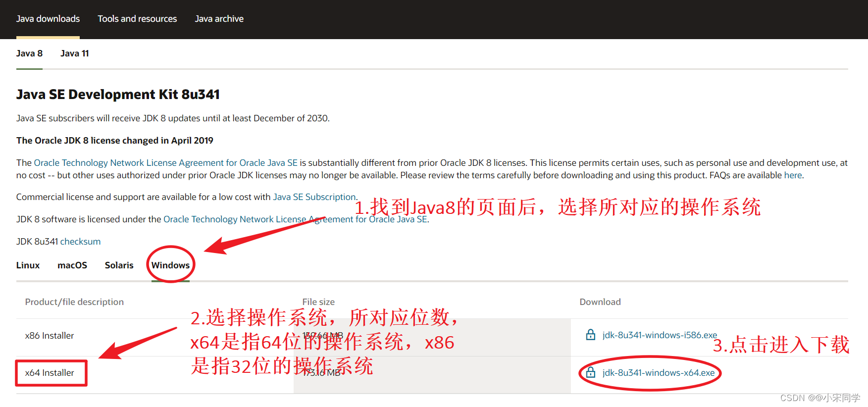Select the Linux operating system tab
868x407 pixels.
[28, 265]
